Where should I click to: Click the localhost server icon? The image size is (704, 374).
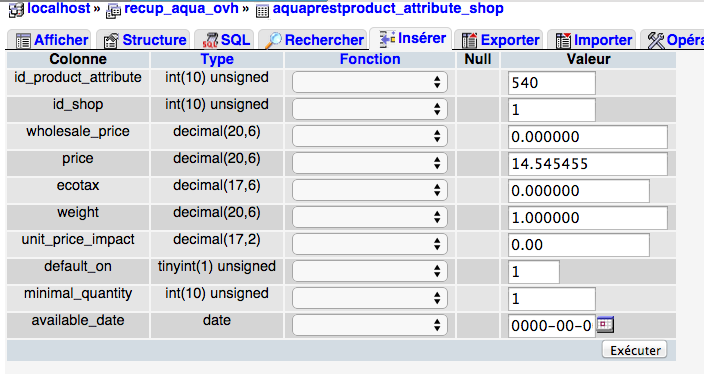pyautogui.click(x=16, y=9)
